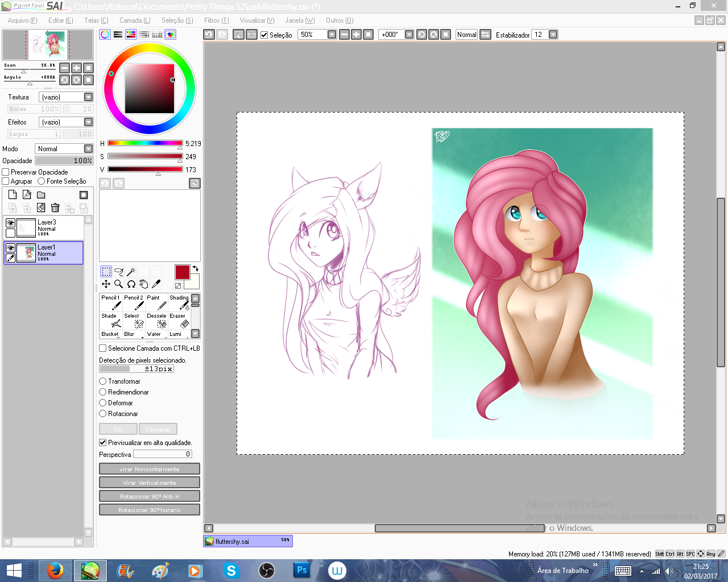Select the Lasso selection tool
Image resolution: width=728 pixels, height=582 pixels.
point(118,272)
